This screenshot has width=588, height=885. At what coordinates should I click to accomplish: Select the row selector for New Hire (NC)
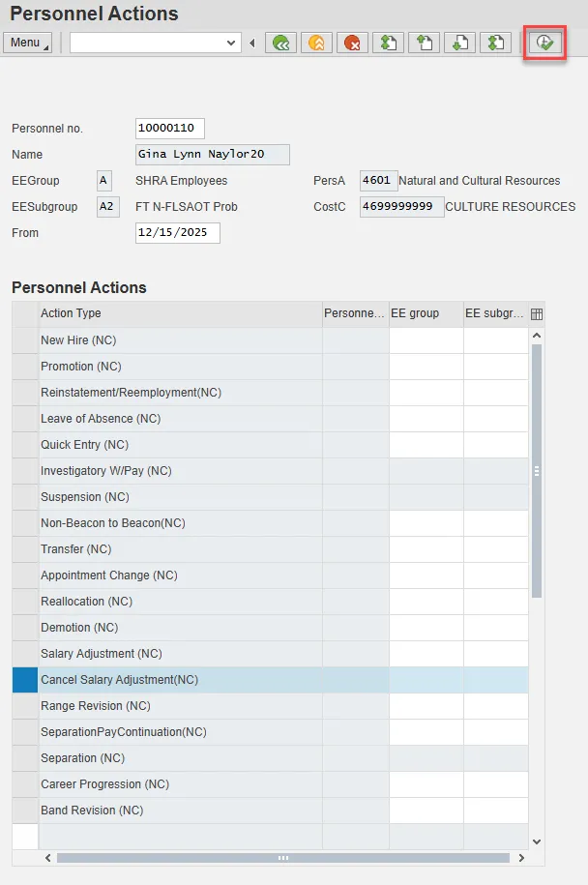coord(25,340)
